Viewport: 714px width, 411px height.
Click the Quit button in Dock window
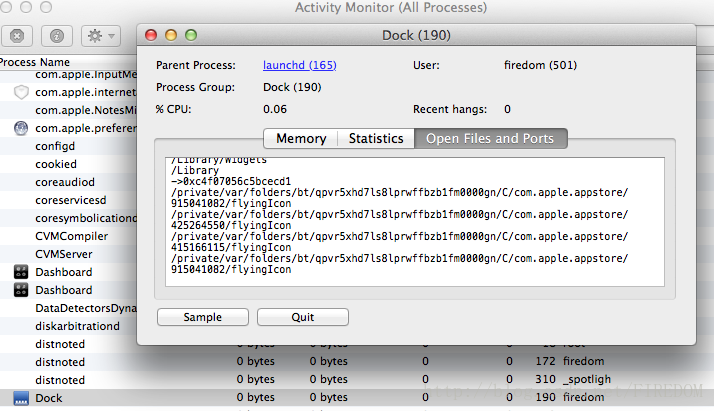pyautogui.click(x=303, y=317)
